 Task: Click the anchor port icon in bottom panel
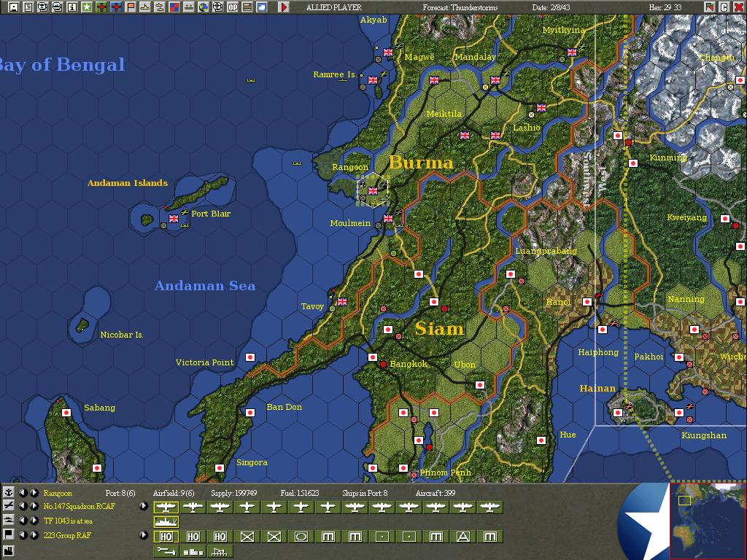[9, 492]
